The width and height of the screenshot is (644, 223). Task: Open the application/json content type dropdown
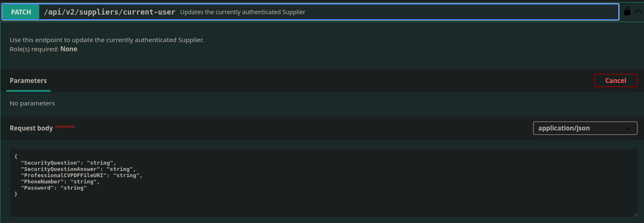(585, 128)
